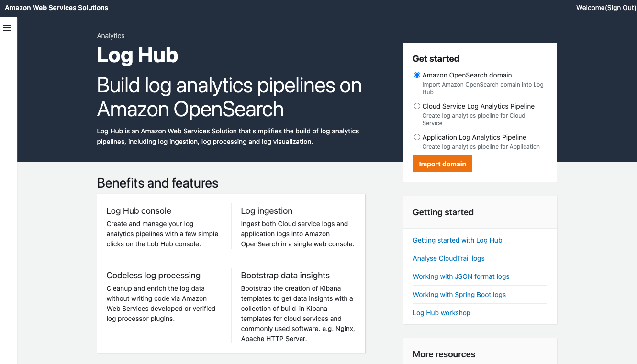Select Cloud Service Log Analytics Pipeline option
The image size is (637, 364).
[x=417, y=106]
